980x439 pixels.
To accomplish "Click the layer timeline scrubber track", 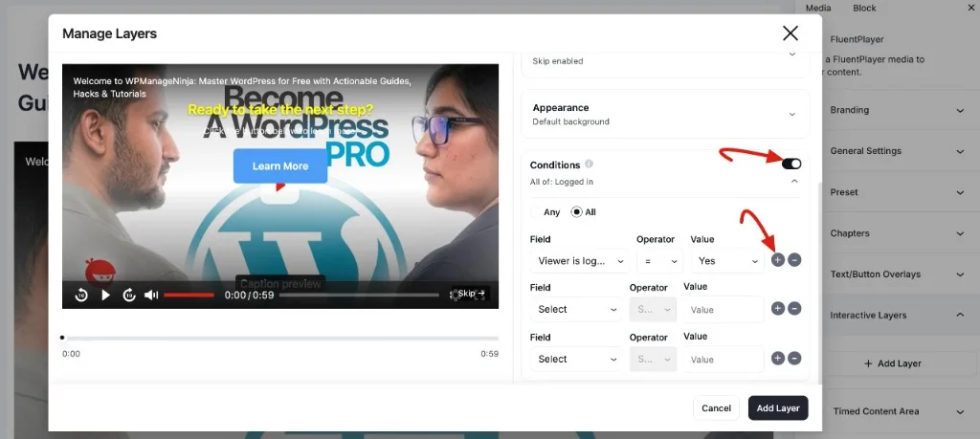I will coord(280,338).
